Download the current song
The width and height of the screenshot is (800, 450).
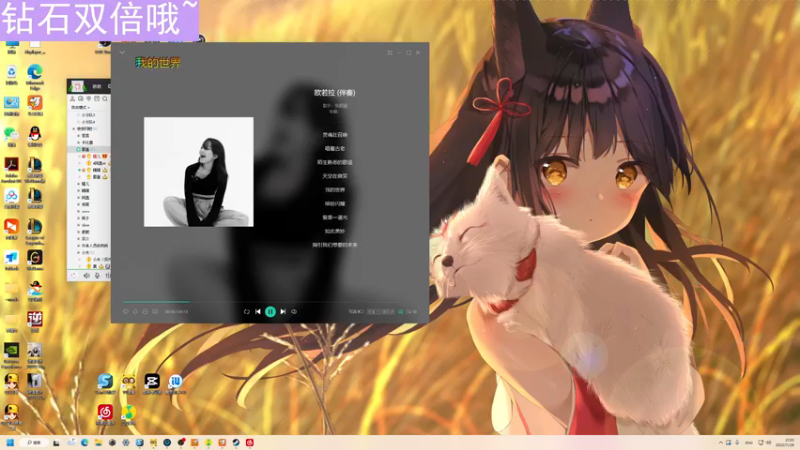(135, 311)
